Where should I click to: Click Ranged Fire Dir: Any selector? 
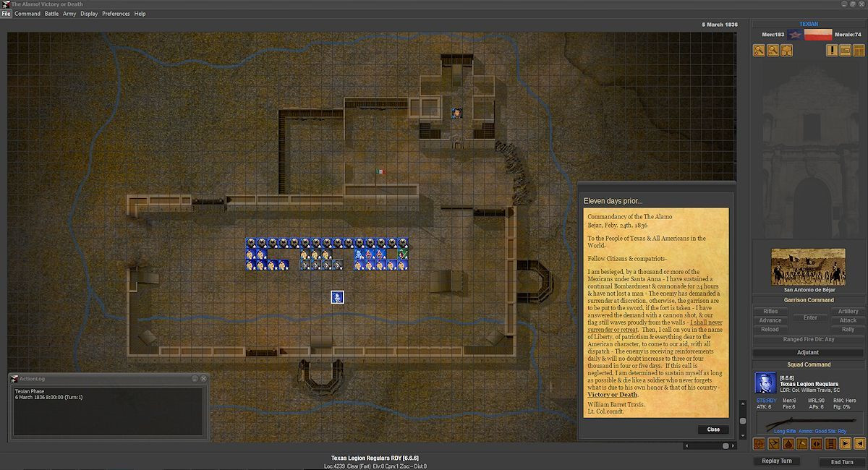pyautogui.click(x=809, y=339)
